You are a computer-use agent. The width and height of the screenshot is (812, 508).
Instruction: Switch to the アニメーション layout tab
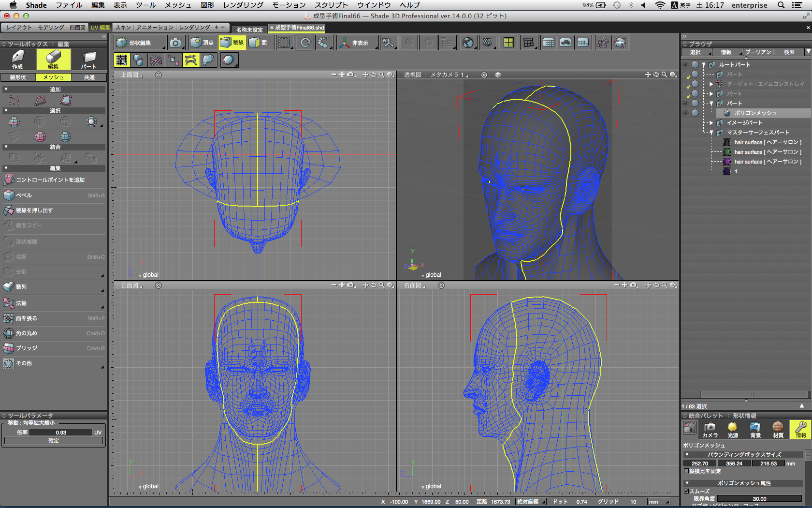155,27
